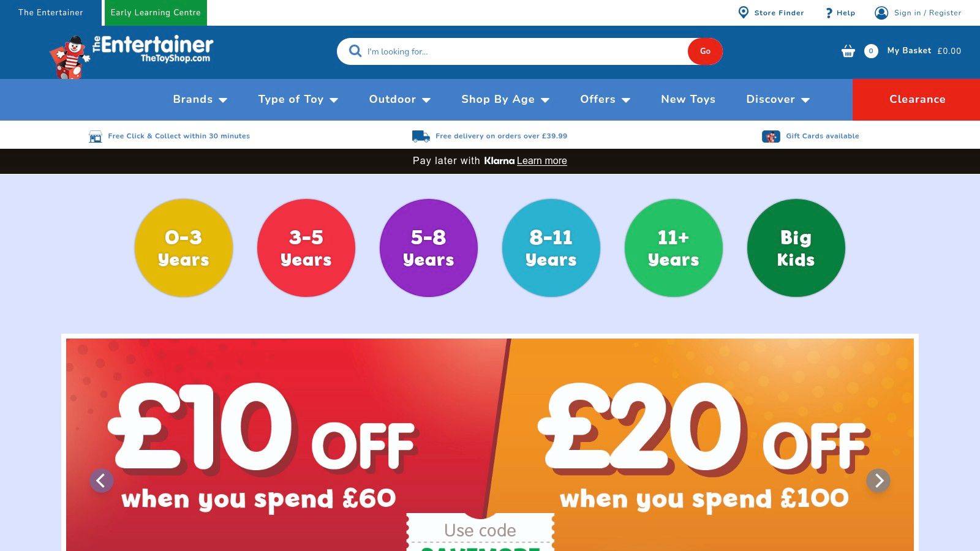The width and height of the screenshot is (980, 551).
Task: Click the Store Finder location pin icon
Action: [x=743, y=12]
